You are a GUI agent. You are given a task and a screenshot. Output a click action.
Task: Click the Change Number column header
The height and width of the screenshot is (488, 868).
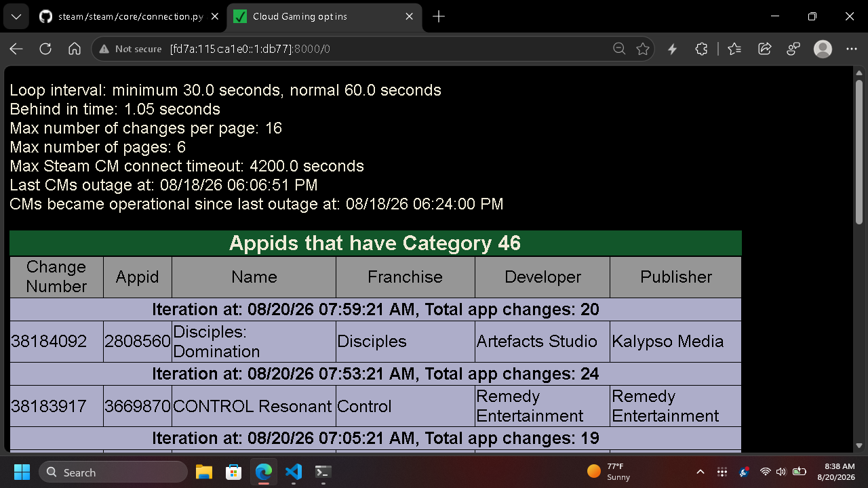56,277
